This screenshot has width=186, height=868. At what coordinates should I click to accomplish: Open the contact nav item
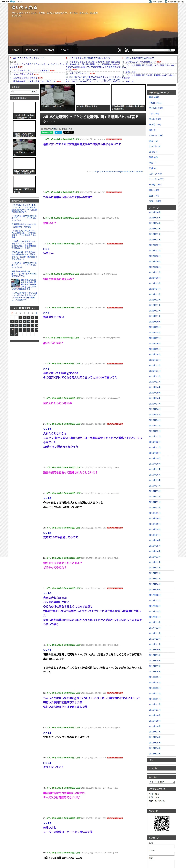(49, 50)
